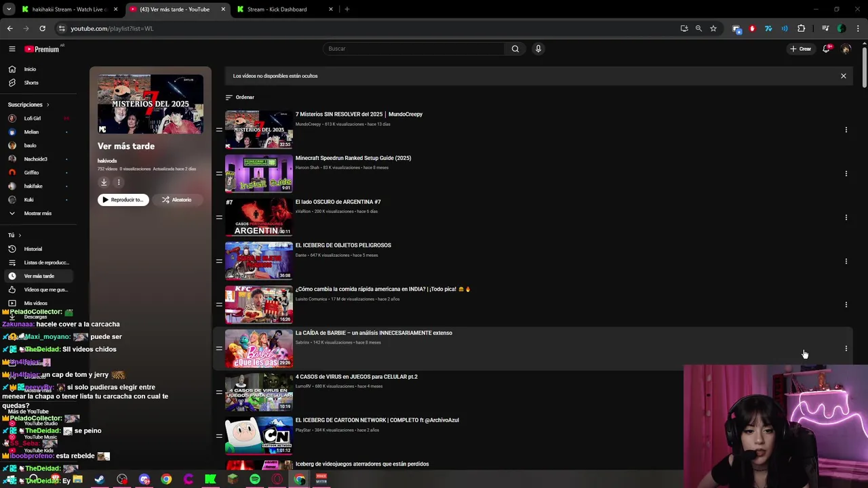Open Shorts in the sidebar

click(31, 83)
